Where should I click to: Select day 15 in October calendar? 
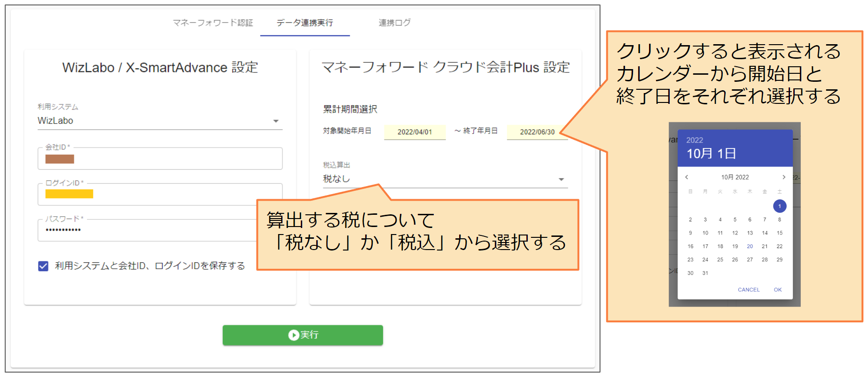pyautogui.click(x=780, y=233)
